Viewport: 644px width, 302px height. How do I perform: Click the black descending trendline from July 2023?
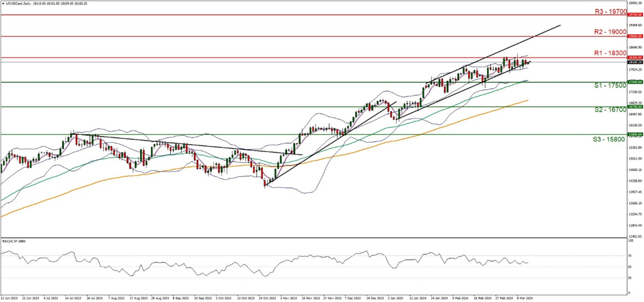(198, 145)
